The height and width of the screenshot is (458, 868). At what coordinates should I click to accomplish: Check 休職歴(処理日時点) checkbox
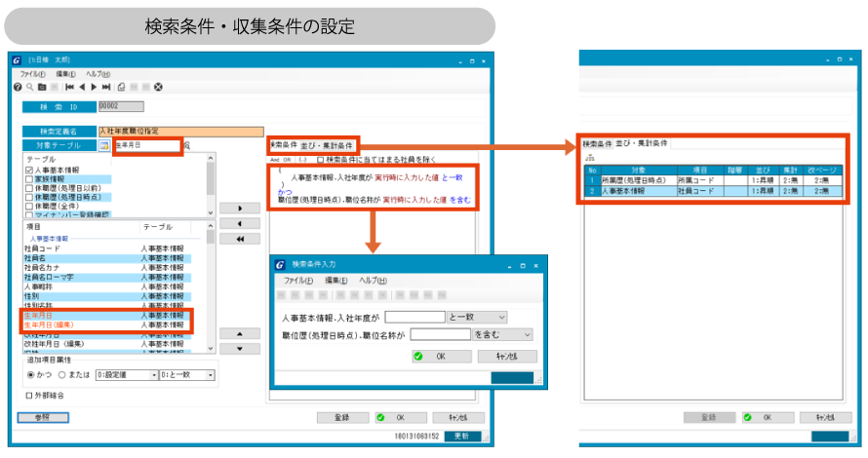tap(29, 197)
